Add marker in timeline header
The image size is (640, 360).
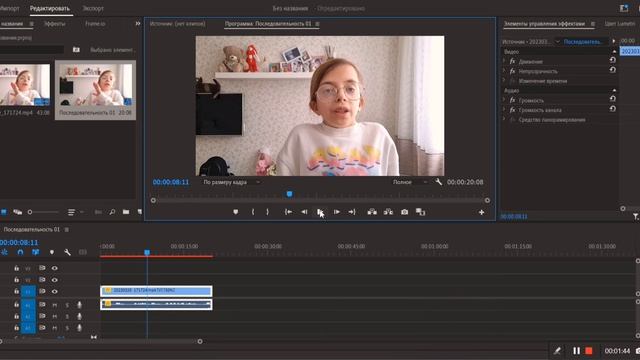point(52,252)
